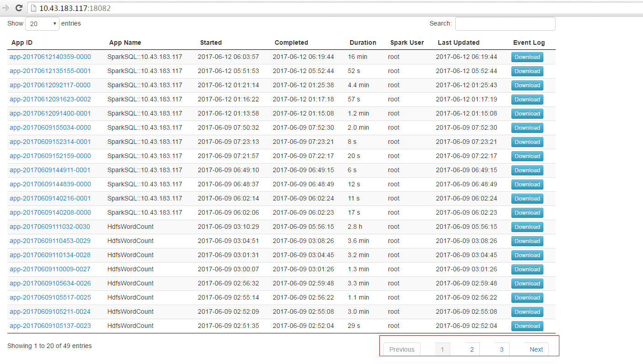This screenshot has width=643, height=364.
Task: Click into the Search field
Action: tap(505, 24)
